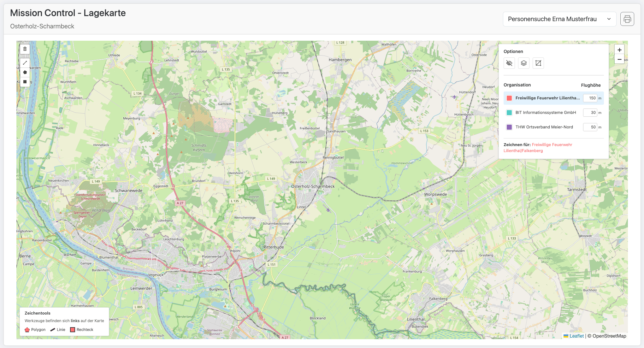Open the Leaflet attribution link

coord(576,336)
